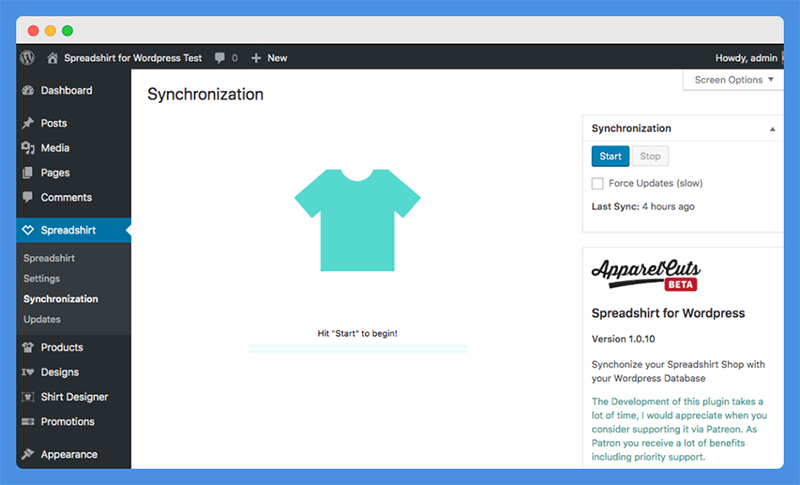The image size is (800, 485).
Task: Go to Posts in sidebar
Action: pyautogui.click(x=54, y=123)
